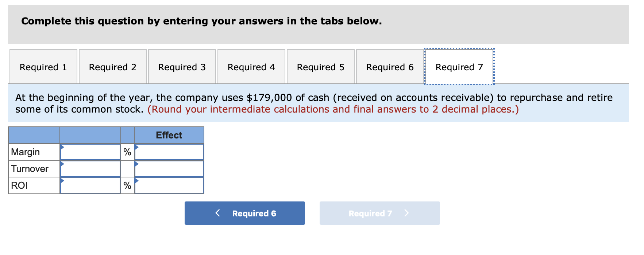The height and width of the screenshot is (255, 644).
Task: Click the back chevron on Required 6 button
Action: point(218,213)
